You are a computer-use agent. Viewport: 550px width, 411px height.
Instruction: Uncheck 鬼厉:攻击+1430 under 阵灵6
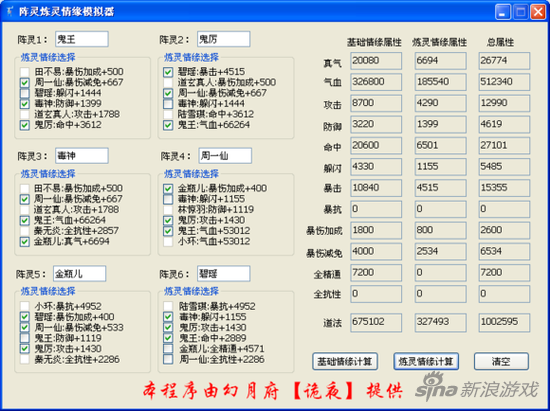click(x=168, y=327)
